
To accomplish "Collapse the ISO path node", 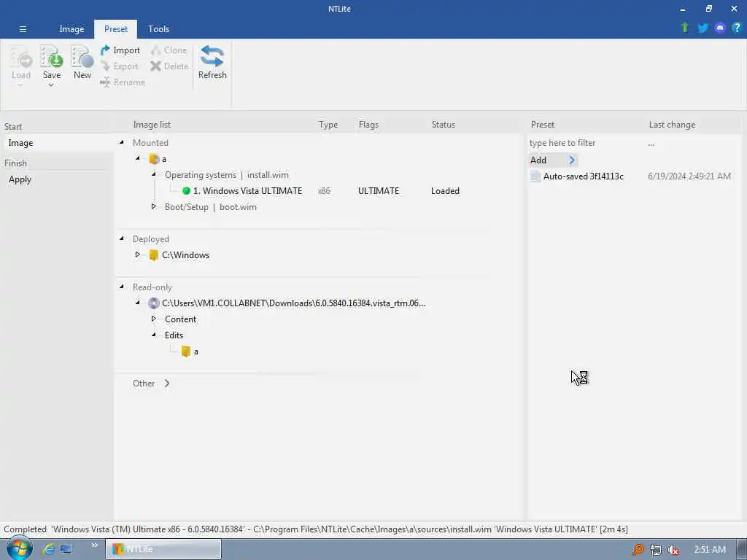I will [x=138, y=303].
